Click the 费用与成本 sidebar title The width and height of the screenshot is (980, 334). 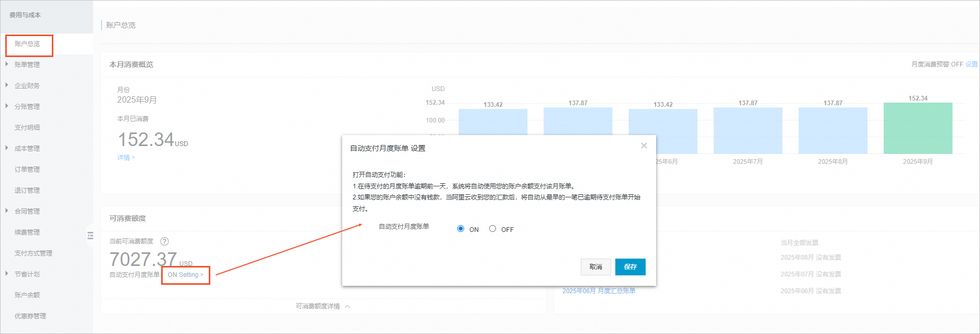[25, 15]
